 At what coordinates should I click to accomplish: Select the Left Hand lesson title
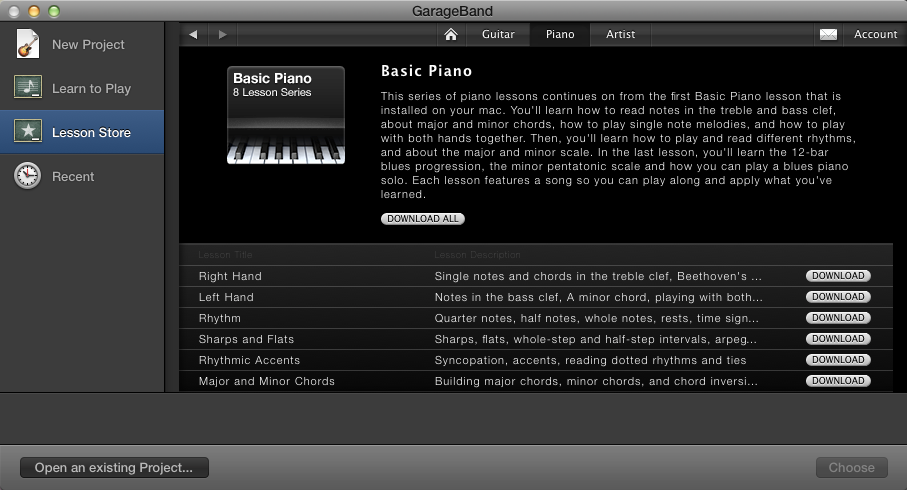click(226, 297)
